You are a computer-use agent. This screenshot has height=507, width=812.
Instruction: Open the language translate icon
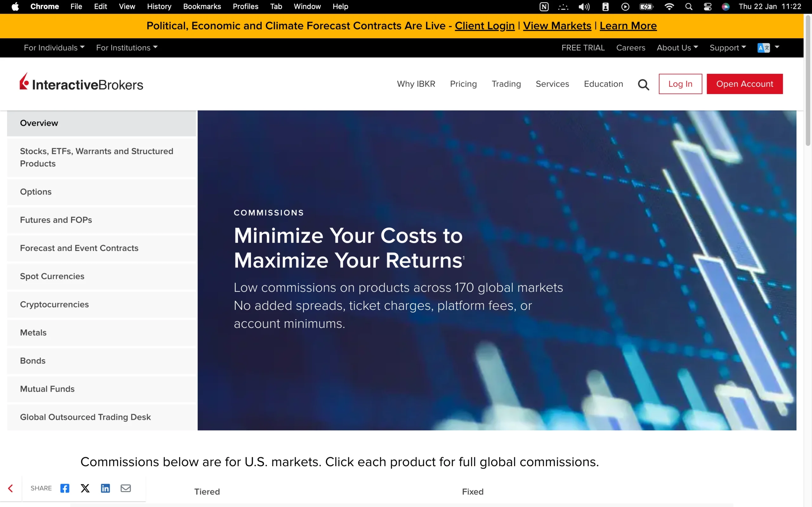[x=764, y=48]
